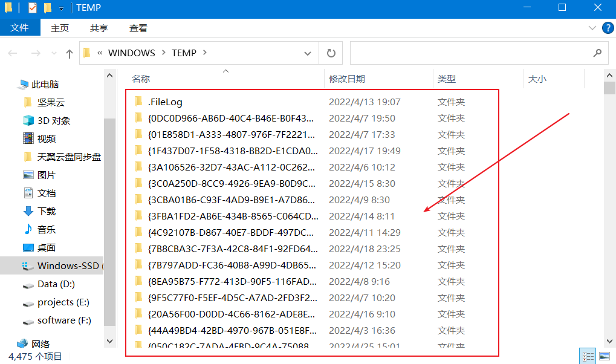Open the 文件 menu tab

coord(19,28)
